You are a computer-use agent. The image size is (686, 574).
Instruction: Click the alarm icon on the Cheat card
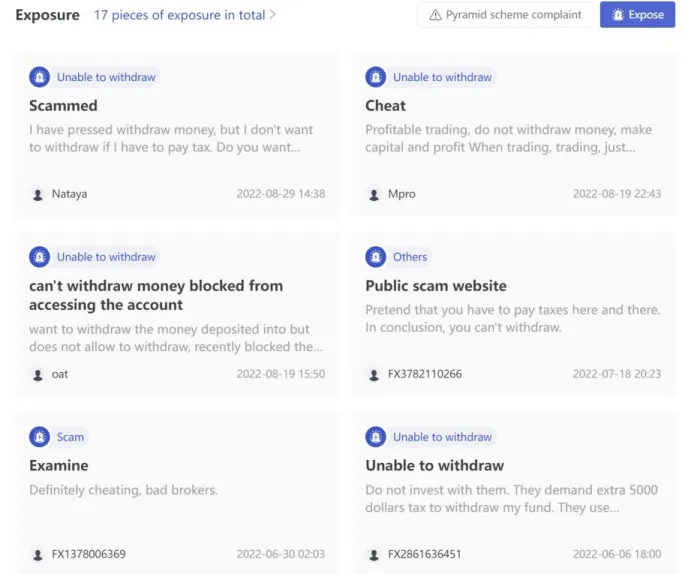tap(375, 77)
